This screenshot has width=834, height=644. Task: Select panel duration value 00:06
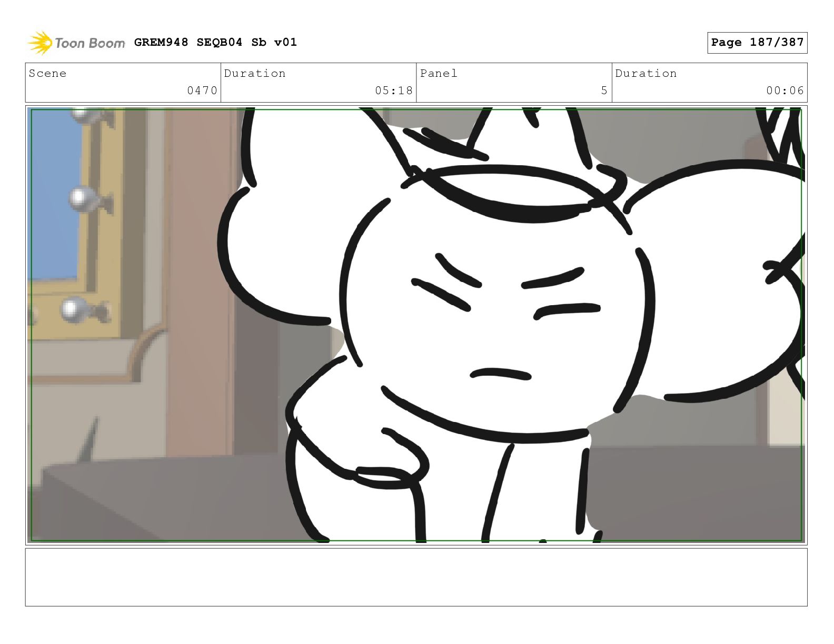click(x=785, y=90)
